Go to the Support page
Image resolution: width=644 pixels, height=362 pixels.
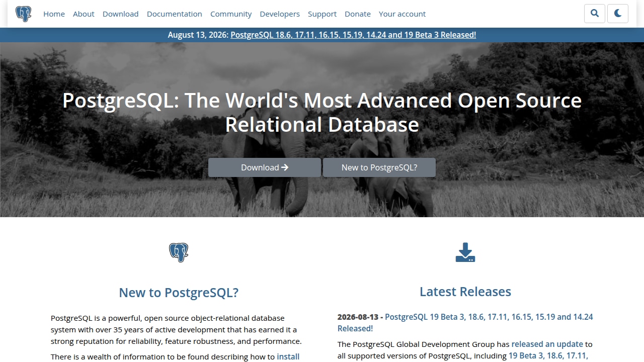pos(322,14)
